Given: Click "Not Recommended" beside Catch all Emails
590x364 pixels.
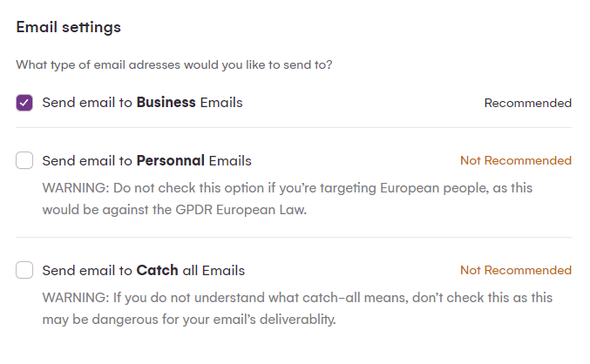Looking at the screenshot, I should tap(515, 270).
